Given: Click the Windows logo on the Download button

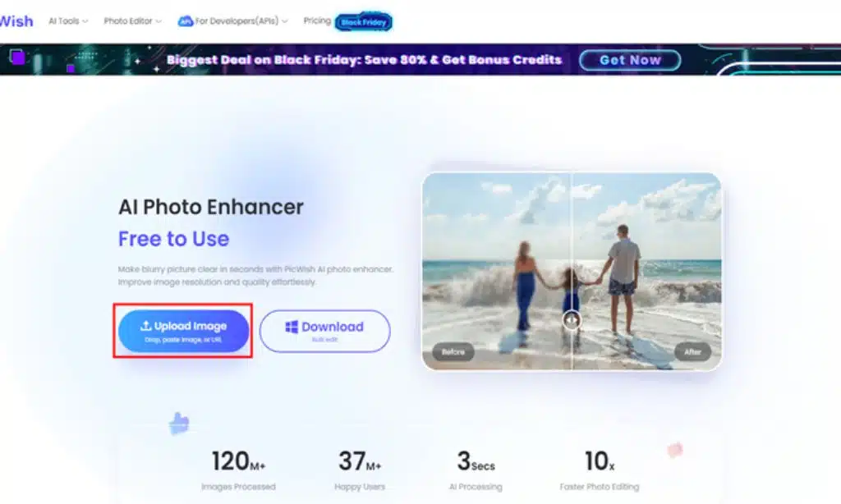Looking at the screenshot, I should click(x=292, y=327).
